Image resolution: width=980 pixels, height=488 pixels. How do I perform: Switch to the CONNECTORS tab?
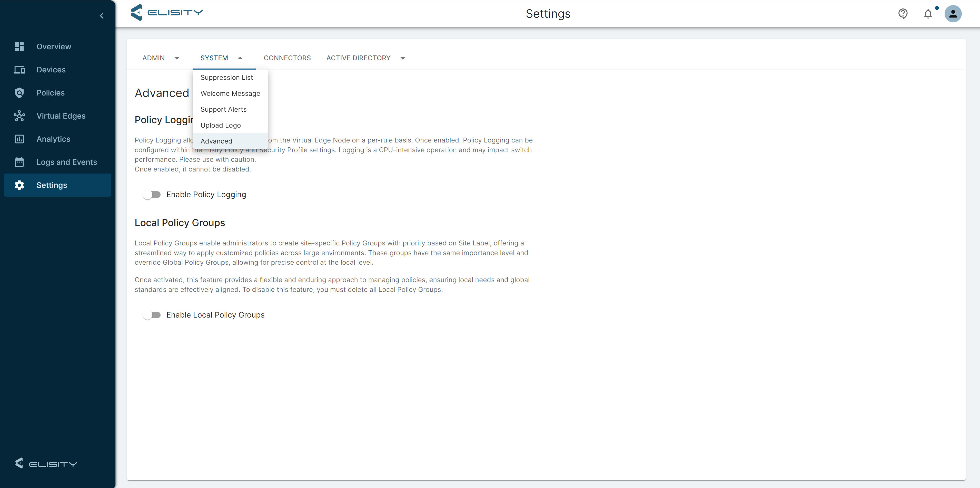(287, 58)
